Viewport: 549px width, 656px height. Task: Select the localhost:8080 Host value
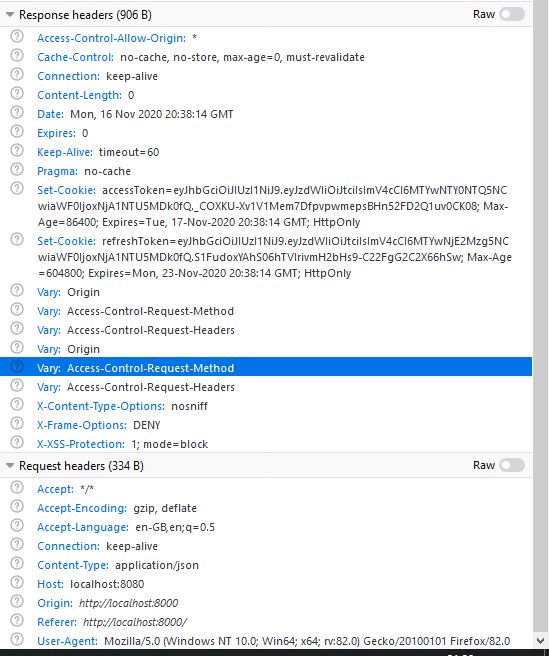[x=107, y=584]
